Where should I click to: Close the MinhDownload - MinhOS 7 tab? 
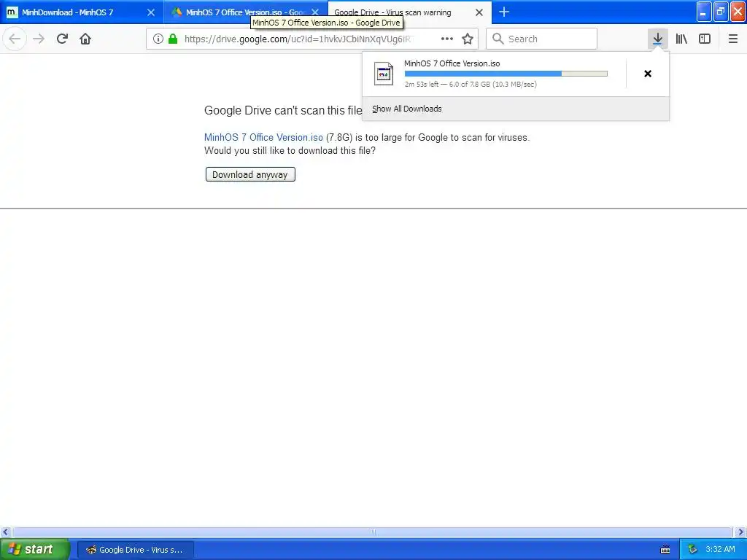(150, 12)
